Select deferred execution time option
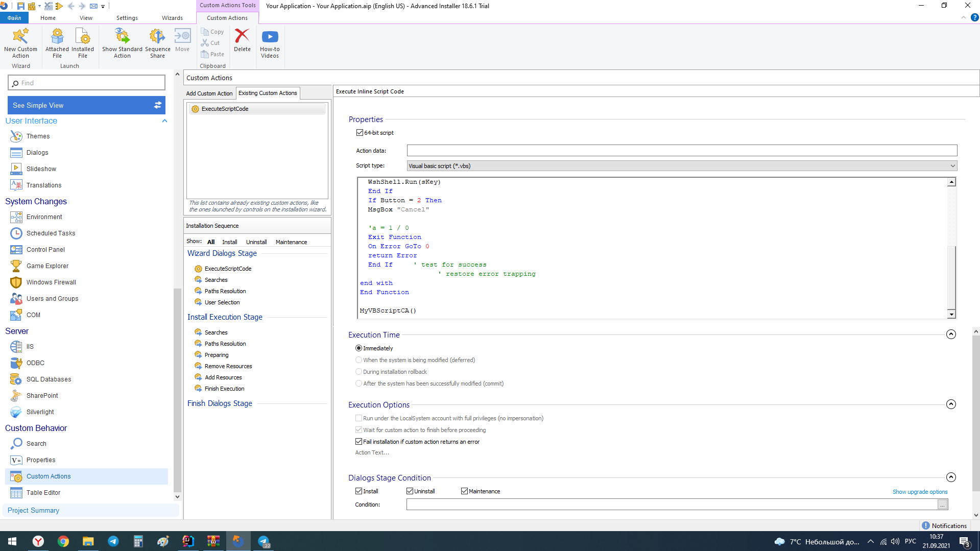Screen dimensions: 980x551 [x=358, y=360]
